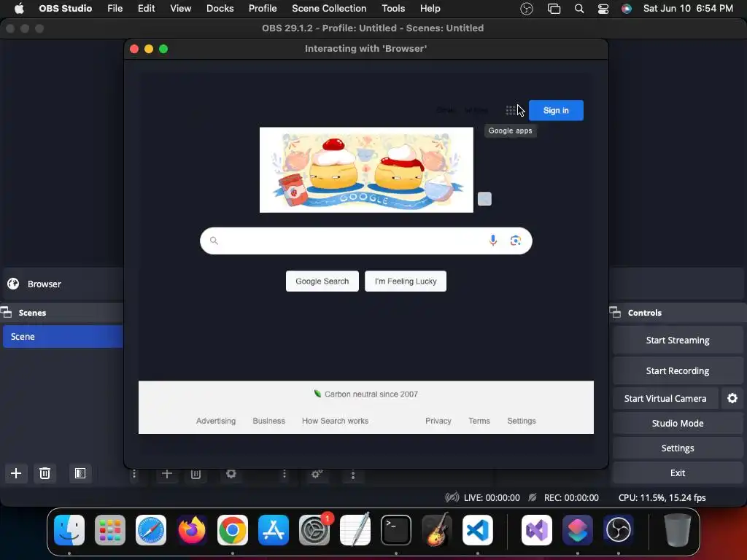The image size is (747, 560).
Task: Open the Terms footer link
Action: coord(479,421)
